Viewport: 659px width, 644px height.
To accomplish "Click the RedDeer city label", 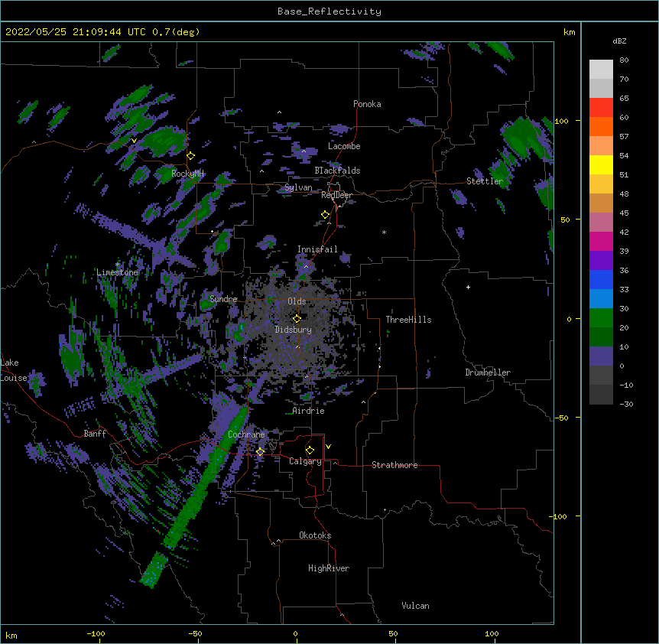I will pyautogui.click(x=336, y=195).
